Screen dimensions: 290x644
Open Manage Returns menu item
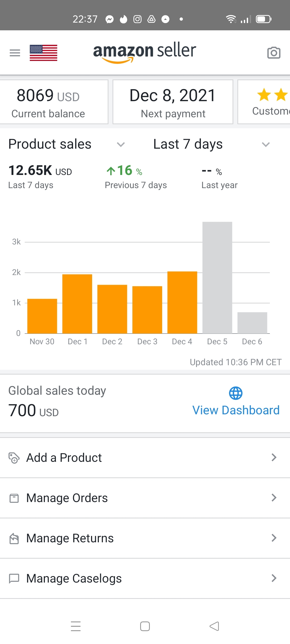pos(70,538)
